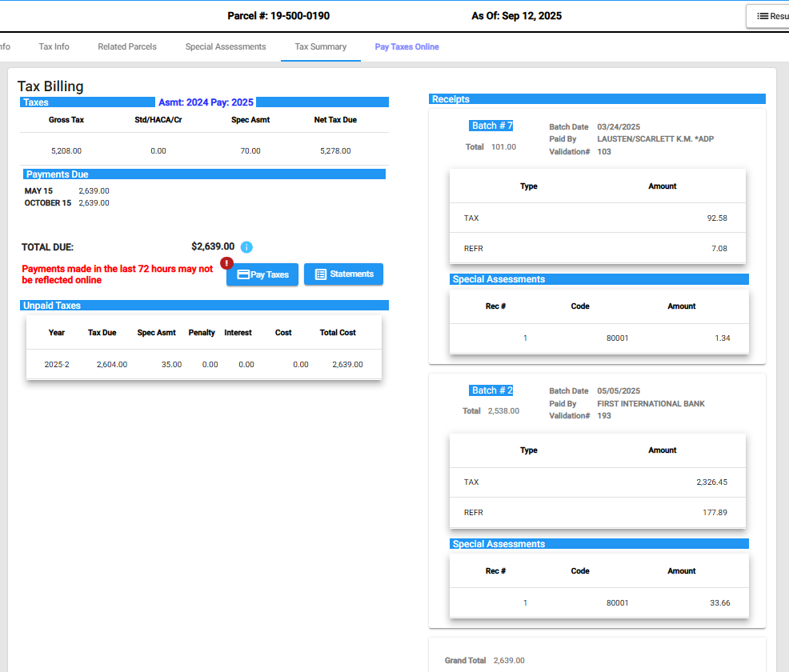Open the Statements button
Image resolution: width=789 pixels, height=672 pixels.
pyautogui.click(x=343, y=274)
